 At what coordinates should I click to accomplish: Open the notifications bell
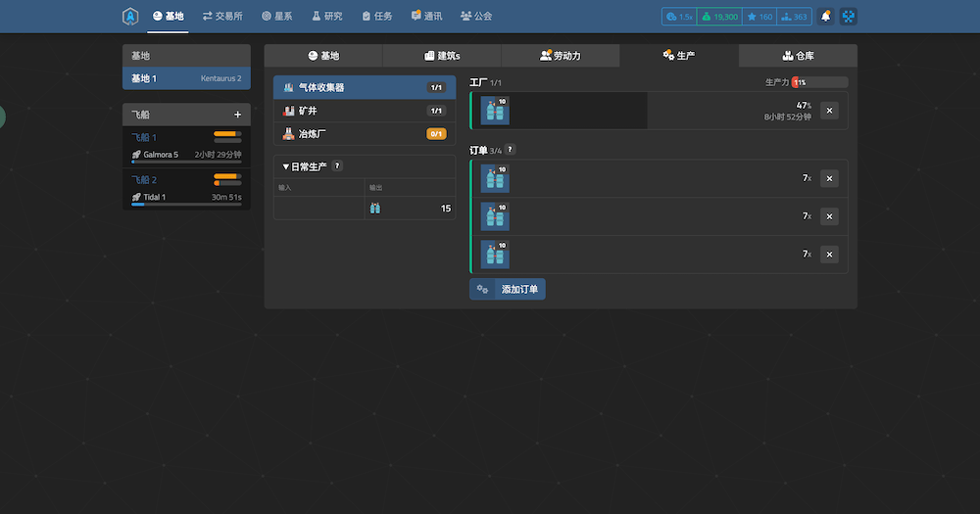click(x=825, y=17)
